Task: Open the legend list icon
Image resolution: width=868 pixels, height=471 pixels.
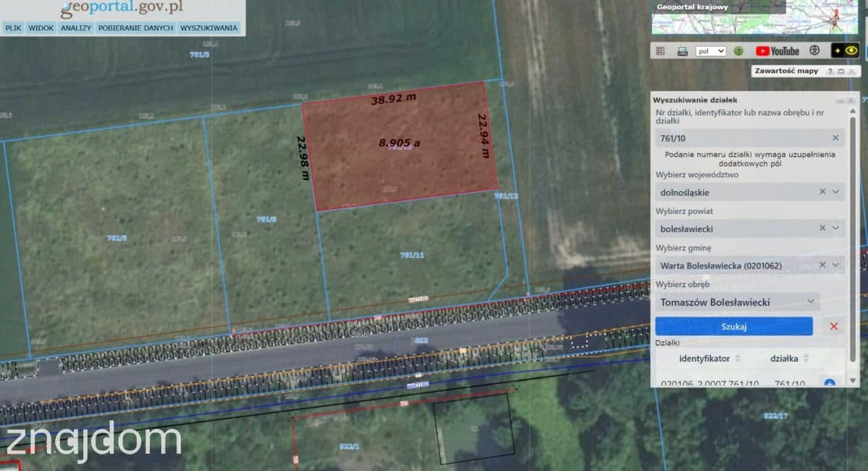Action: coord(660,51)
